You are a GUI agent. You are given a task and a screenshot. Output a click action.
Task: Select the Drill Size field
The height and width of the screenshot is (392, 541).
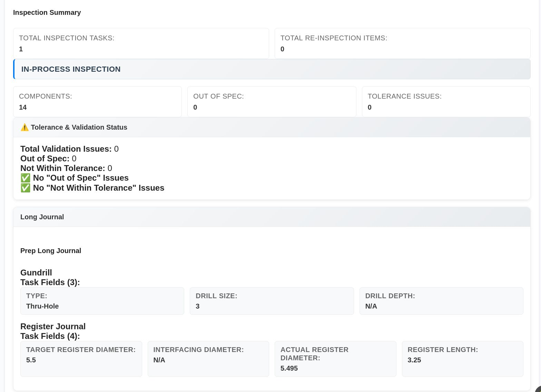(272, 301)
